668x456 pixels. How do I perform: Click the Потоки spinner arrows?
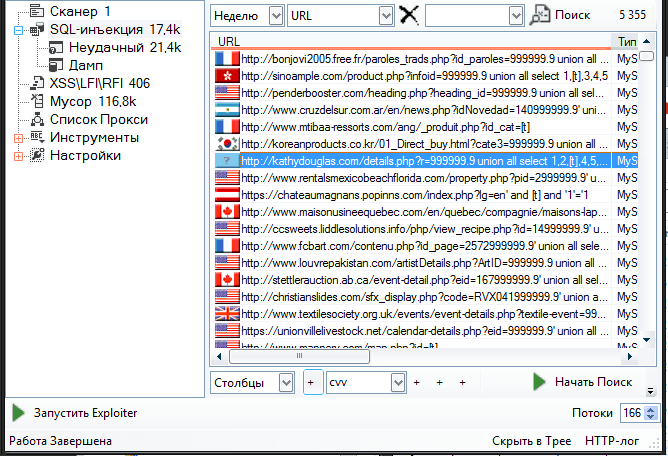[651, 413]
